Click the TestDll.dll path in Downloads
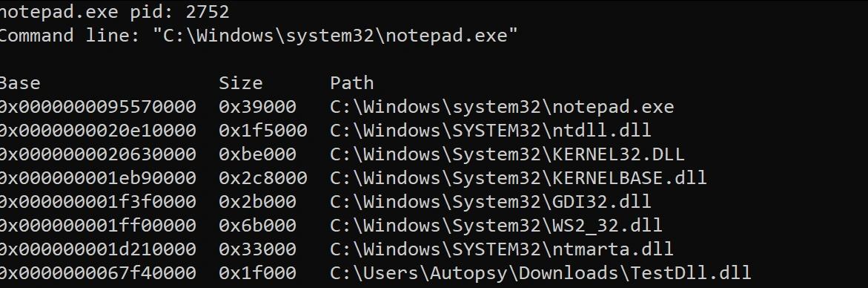The width and height of the screenshot is (868, 288). tap(540, 273)
